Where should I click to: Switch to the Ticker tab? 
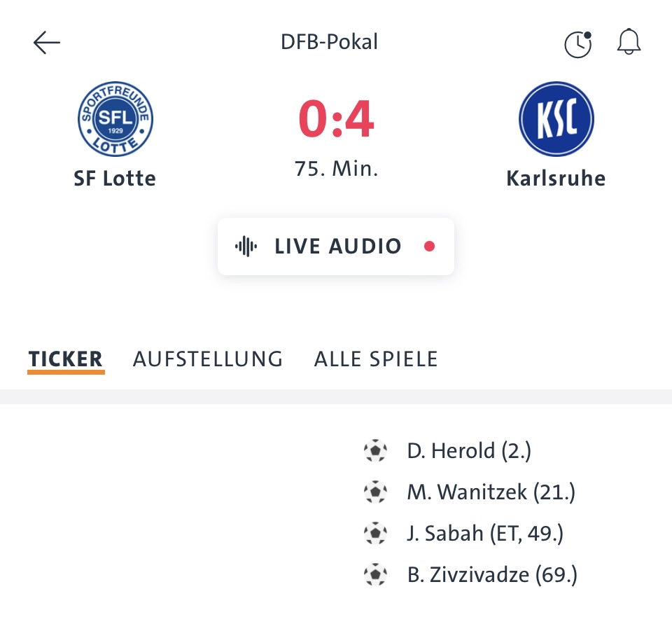[66, 359]
